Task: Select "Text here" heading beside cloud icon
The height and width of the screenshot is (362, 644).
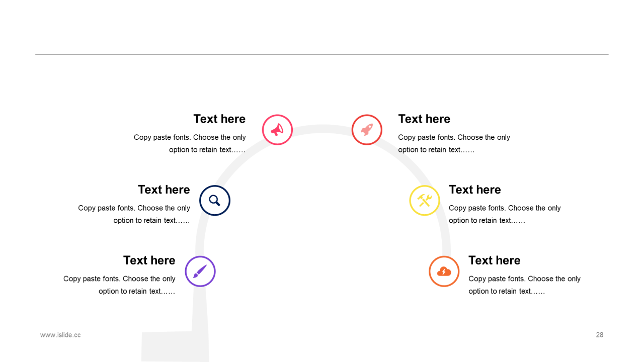Action: (495, 260)
